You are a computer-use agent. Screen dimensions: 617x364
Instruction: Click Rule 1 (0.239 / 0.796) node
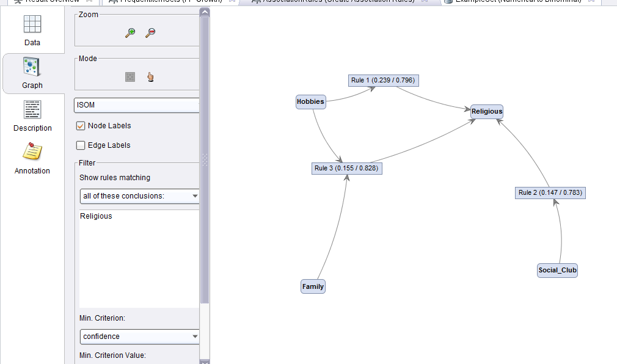click(383, 80)
